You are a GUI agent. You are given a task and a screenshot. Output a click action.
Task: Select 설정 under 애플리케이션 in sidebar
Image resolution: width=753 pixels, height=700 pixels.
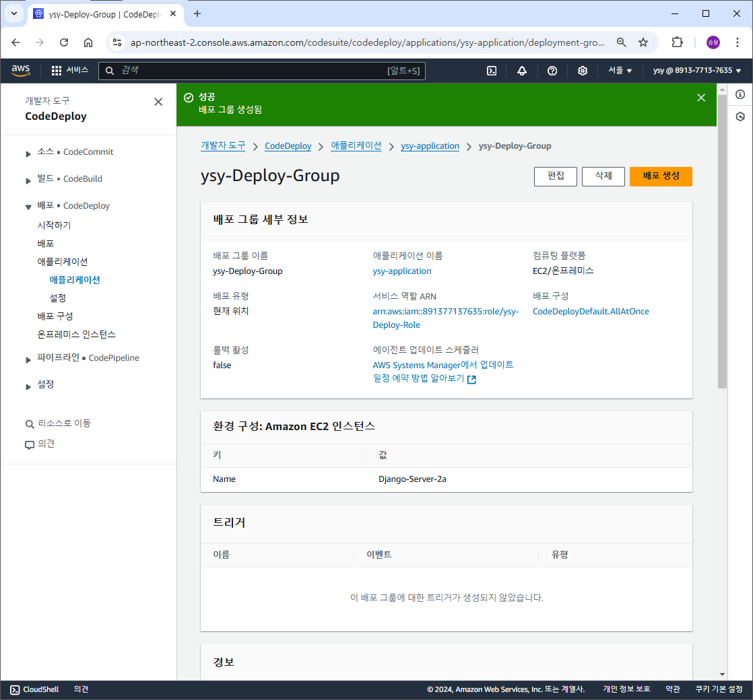(x=58, y=298)
